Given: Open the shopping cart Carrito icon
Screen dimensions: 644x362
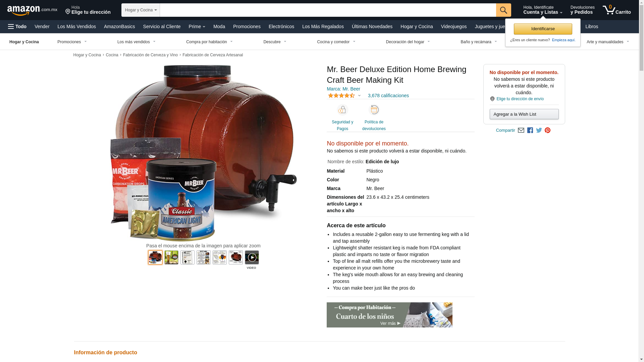Looking at the screenshot, I should pos(616,10).
